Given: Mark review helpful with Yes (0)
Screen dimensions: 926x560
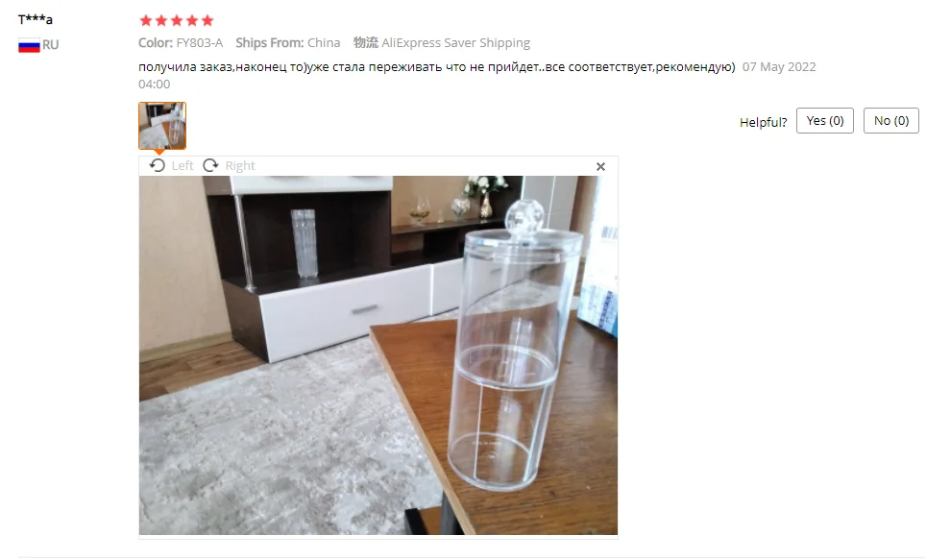Looking at the screenshot, I should (825, 120).
